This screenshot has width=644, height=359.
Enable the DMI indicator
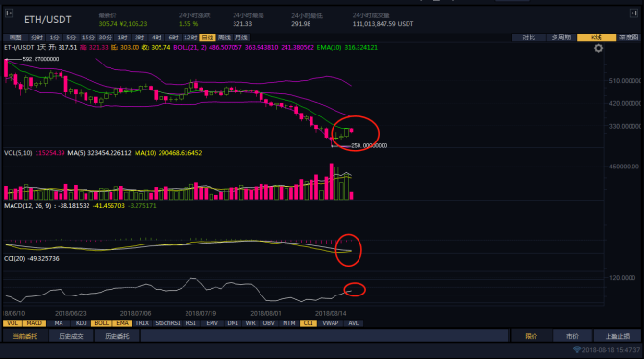tap(233, 323)
